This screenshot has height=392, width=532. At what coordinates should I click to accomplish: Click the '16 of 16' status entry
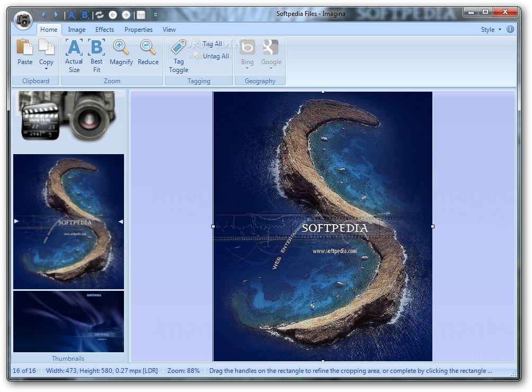click(x=24, y=371)
